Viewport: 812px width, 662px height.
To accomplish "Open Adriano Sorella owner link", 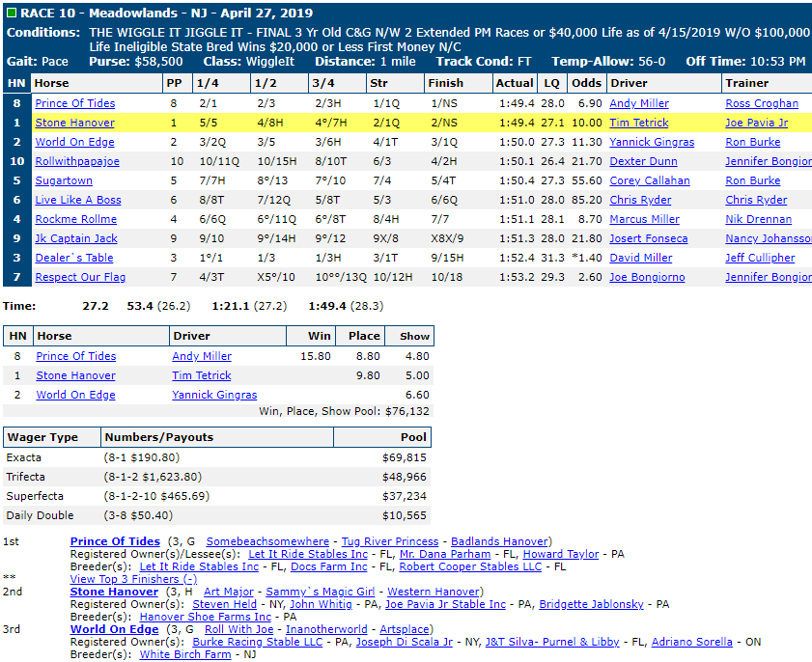I will [x=692, y=642].
